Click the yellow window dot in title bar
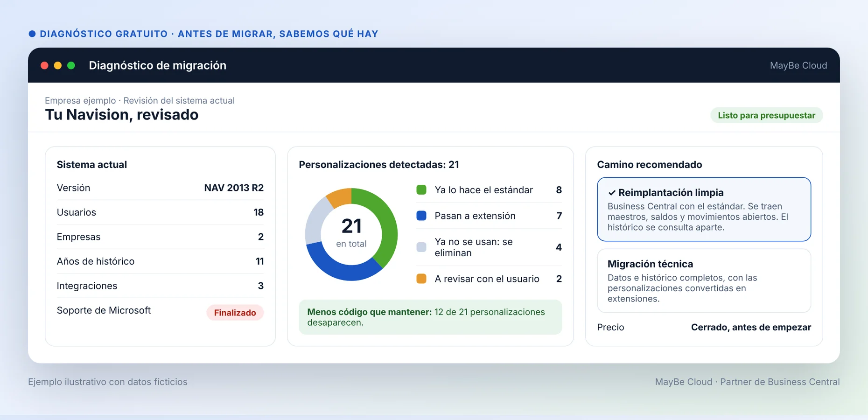The height and width of the screenshot is (420, 868). coord(58,65)
